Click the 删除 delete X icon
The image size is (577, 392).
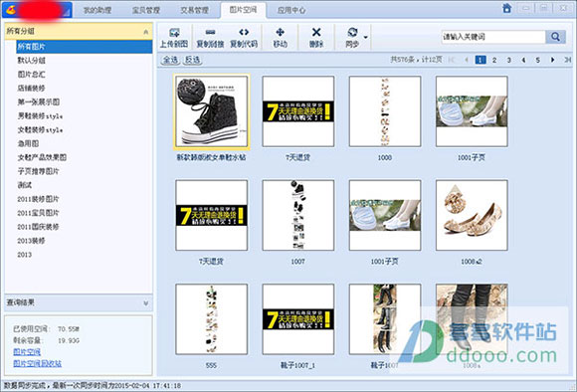point(316,33)
